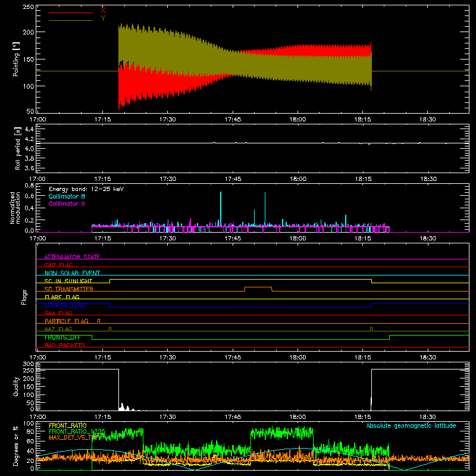Select the FLARE_FLAG label

click(62, 297)
